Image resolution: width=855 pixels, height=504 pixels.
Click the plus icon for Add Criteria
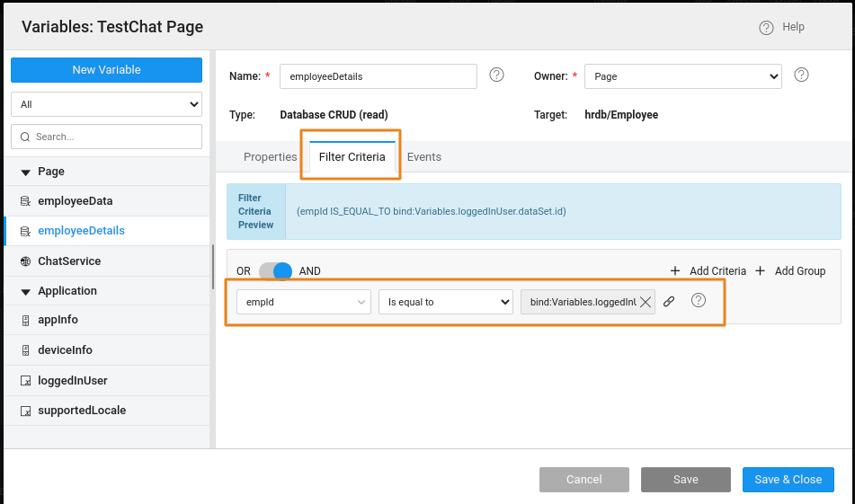[675, 270]
